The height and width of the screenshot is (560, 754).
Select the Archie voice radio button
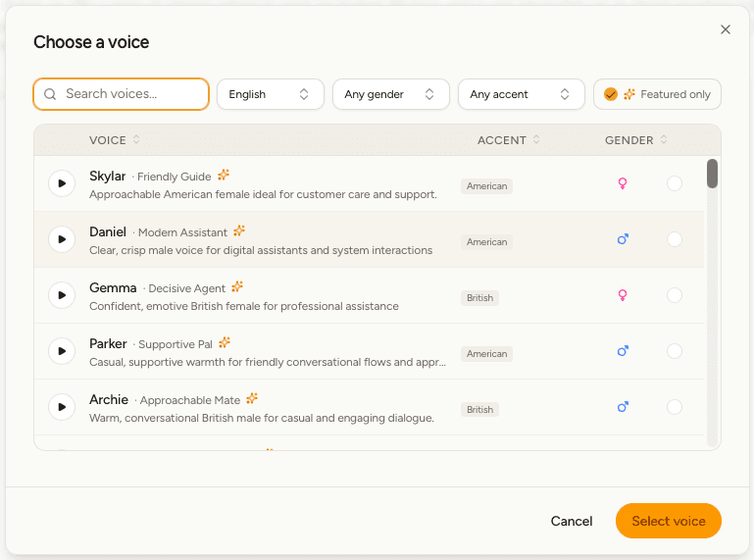tap(675, 407)
